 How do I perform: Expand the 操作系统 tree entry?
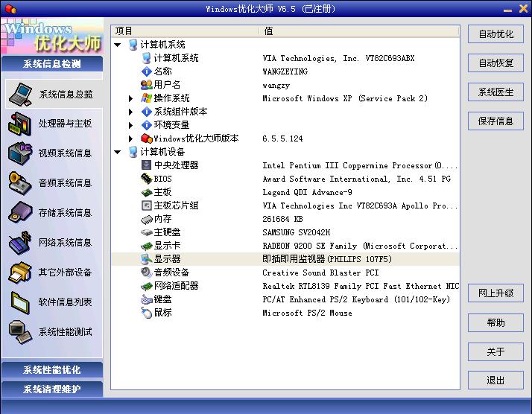(x=131, y=98)
